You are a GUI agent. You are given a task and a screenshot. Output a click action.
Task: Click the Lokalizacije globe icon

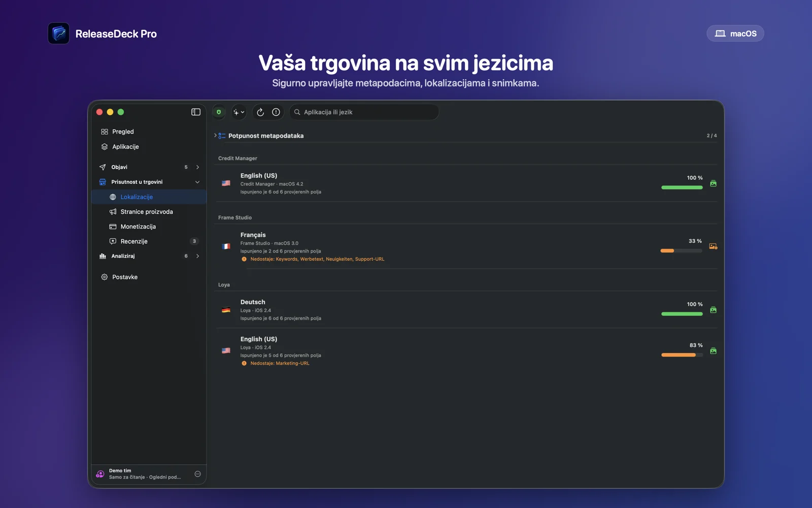[113, 197]
